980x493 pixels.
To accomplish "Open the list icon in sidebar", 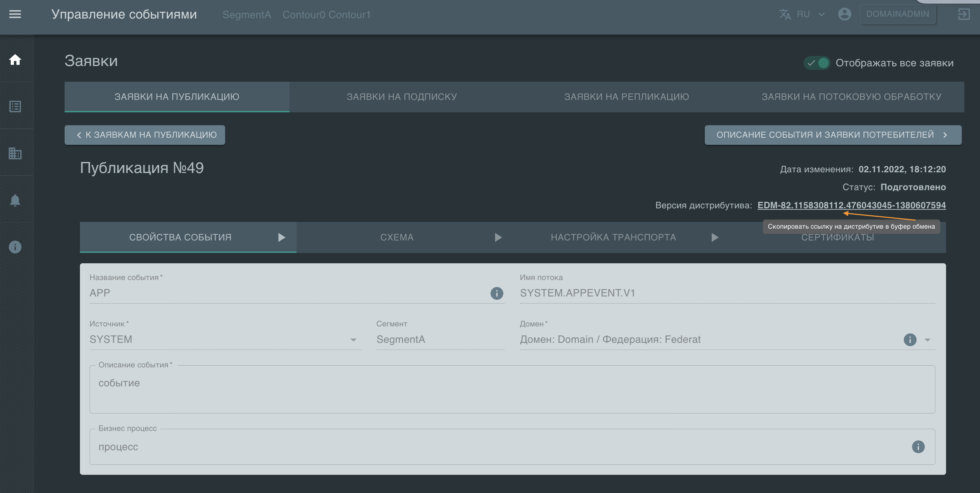I will click(15, 107).
